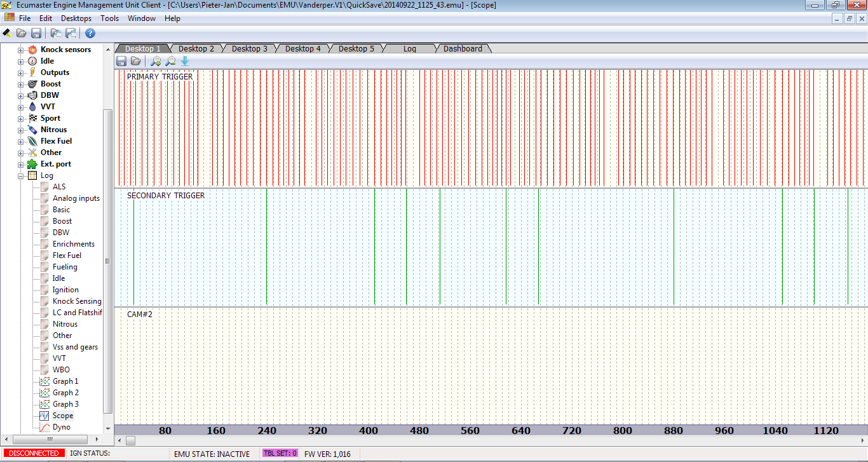Select Graph 2 in the Log tree
The height and width of the screenshot is (462, 868).
65,393
